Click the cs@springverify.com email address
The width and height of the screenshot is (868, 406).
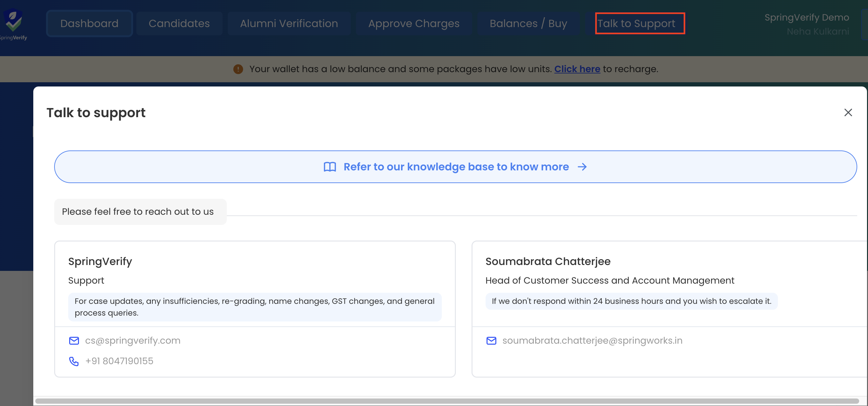(x=133, y=341)
